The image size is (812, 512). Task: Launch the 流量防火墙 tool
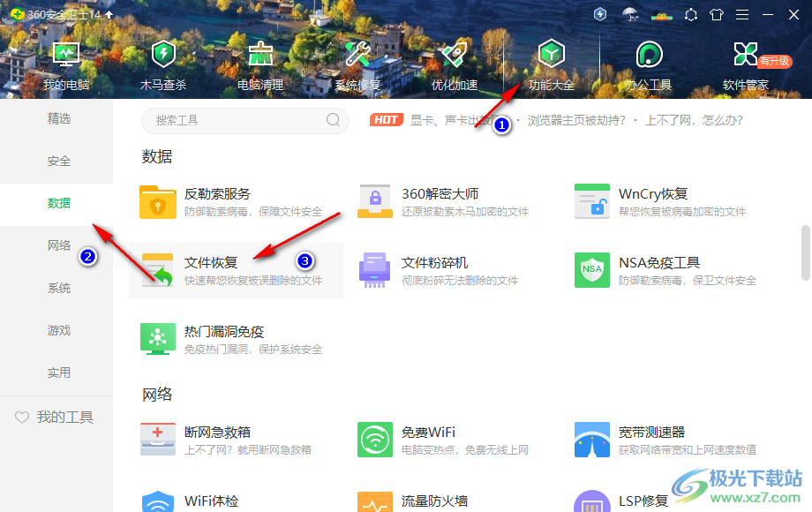[413, 501]
